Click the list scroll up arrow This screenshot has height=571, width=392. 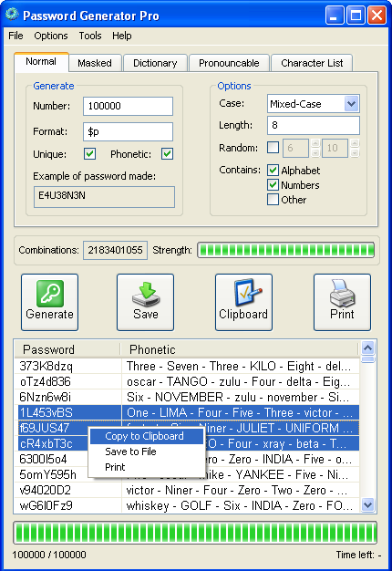pos(368,348)
